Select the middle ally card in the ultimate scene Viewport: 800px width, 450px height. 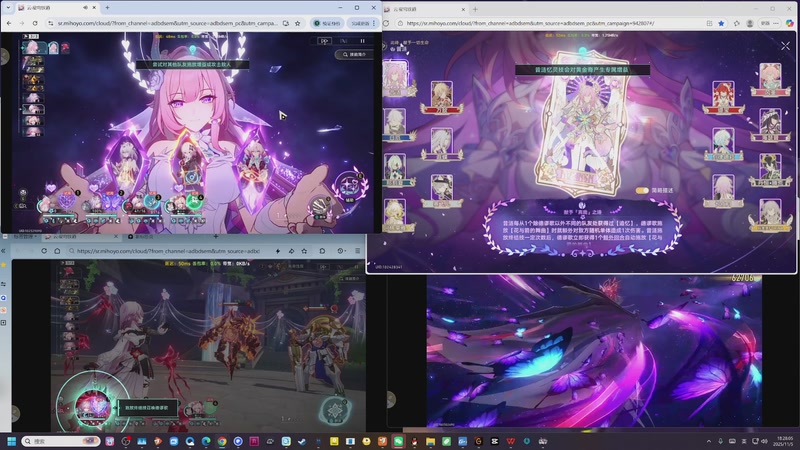pos(189,159)
